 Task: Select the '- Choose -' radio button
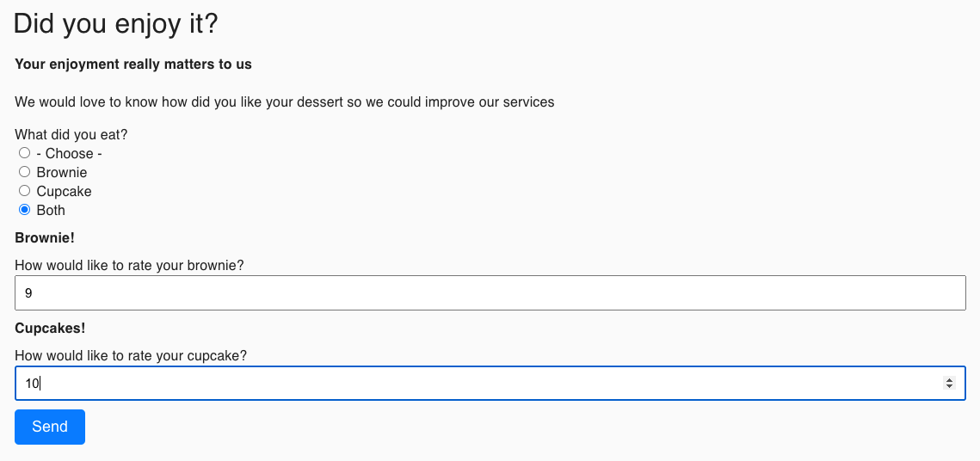[x=25, y=153]
